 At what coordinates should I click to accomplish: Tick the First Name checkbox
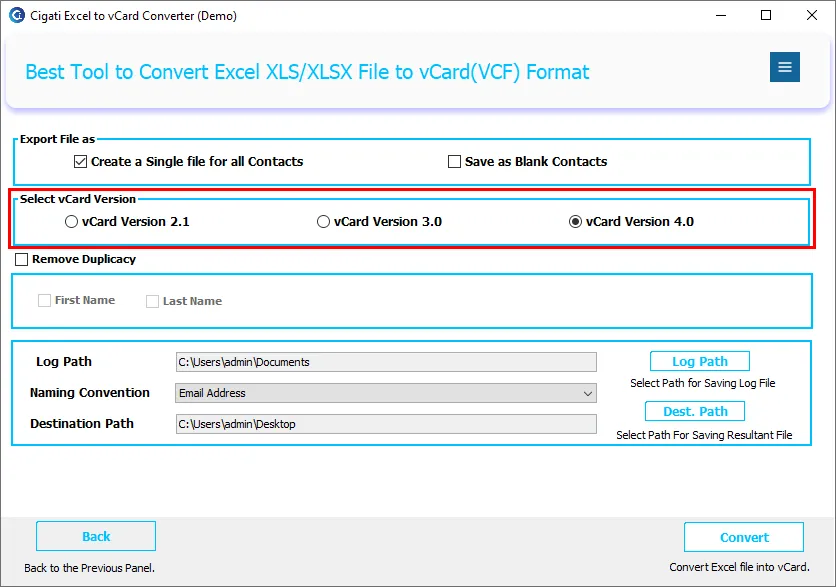point(44,301)
